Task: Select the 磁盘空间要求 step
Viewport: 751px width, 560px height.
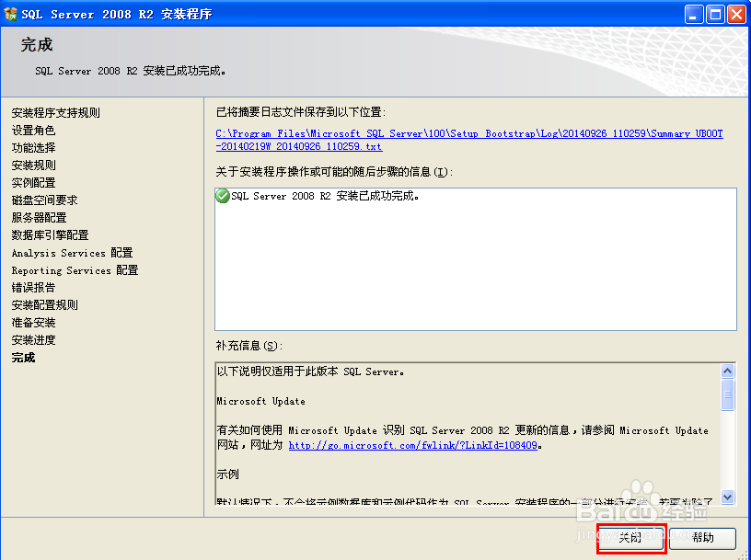Action: pyautogui.click(x=44, y=200)
